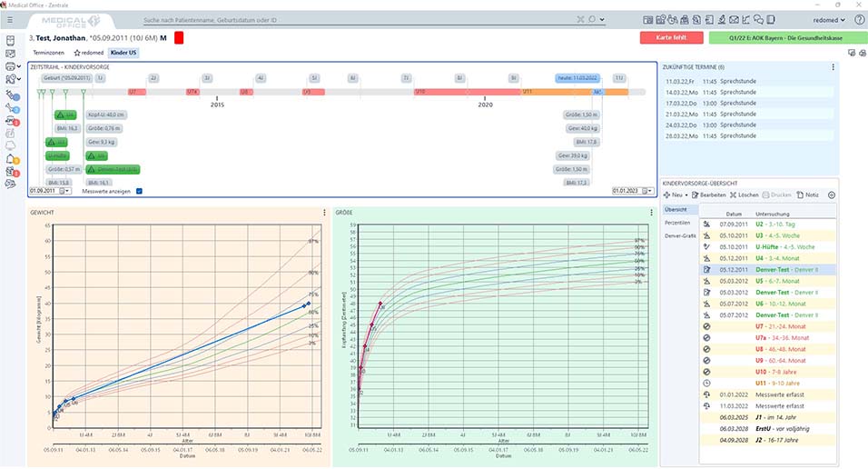Viewport: 868px width, 469px height.
Task: Click the first patient file icon in left sidebar
Action: click(10, 41)
